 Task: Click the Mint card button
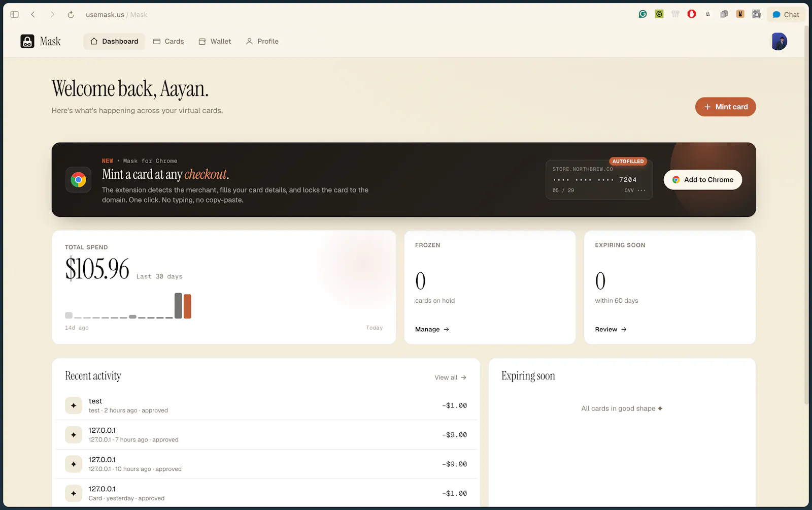click(725, 107)
